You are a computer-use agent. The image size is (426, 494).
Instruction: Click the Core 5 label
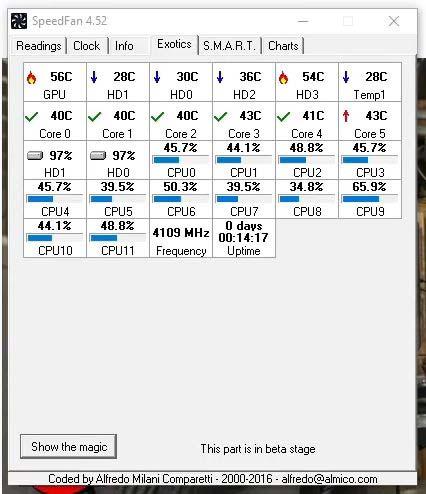[x=370, y=134]
